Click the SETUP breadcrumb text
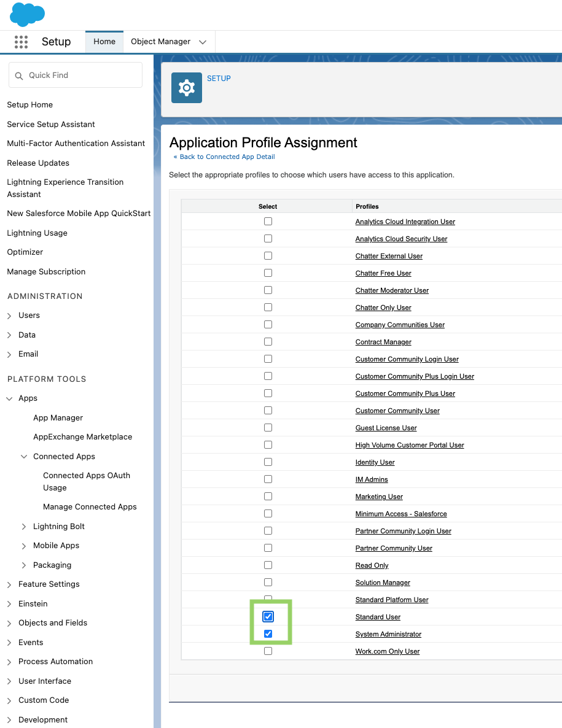 pyautogui.click(x=219, y=79)
